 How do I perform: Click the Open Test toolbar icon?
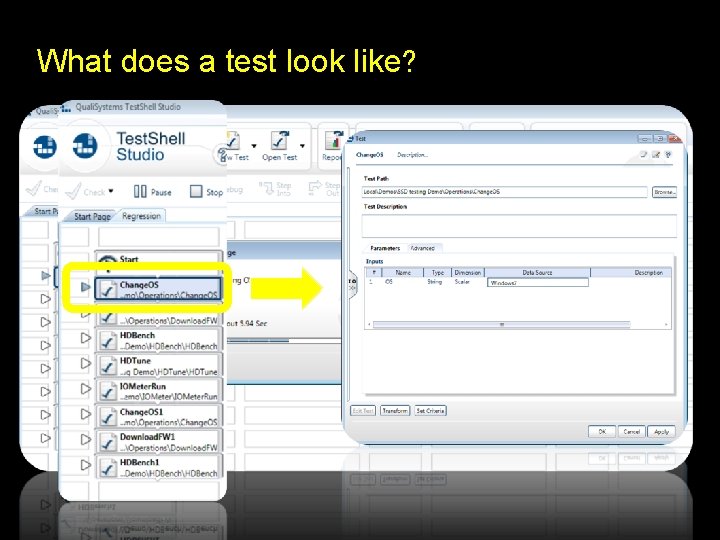click(x=279, y=141)
